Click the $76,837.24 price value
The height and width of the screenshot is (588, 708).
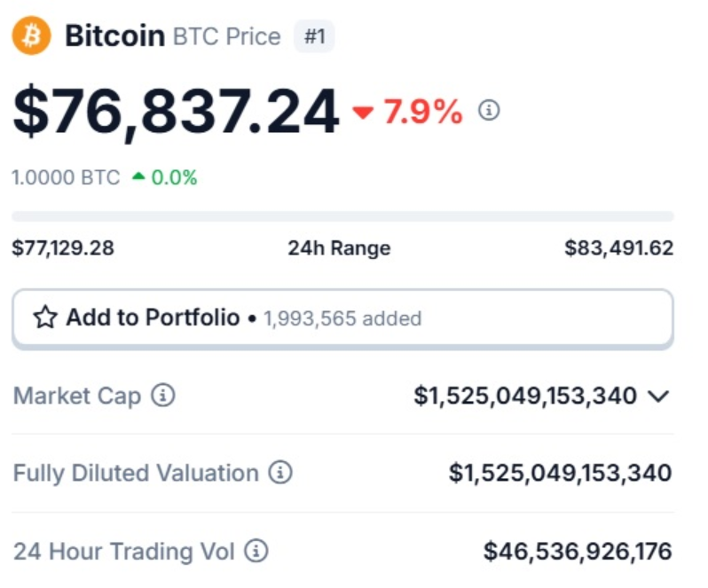[176, 112]
